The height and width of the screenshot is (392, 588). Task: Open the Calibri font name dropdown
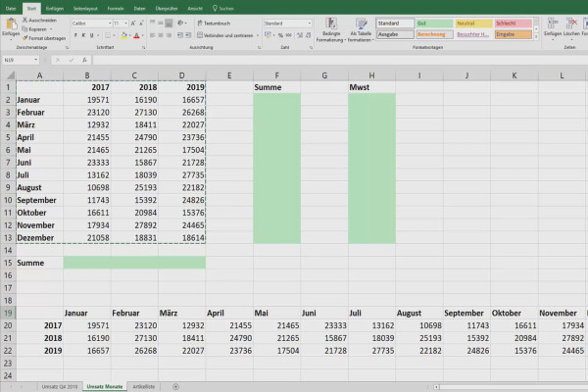(110, 24)
